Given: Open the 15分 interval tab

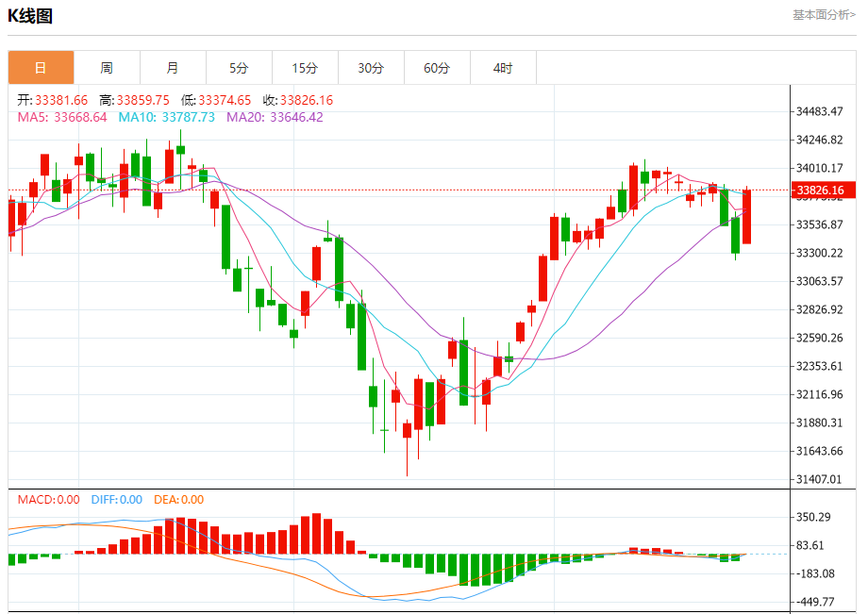Looking at the screenshot, I should [305, 68].
